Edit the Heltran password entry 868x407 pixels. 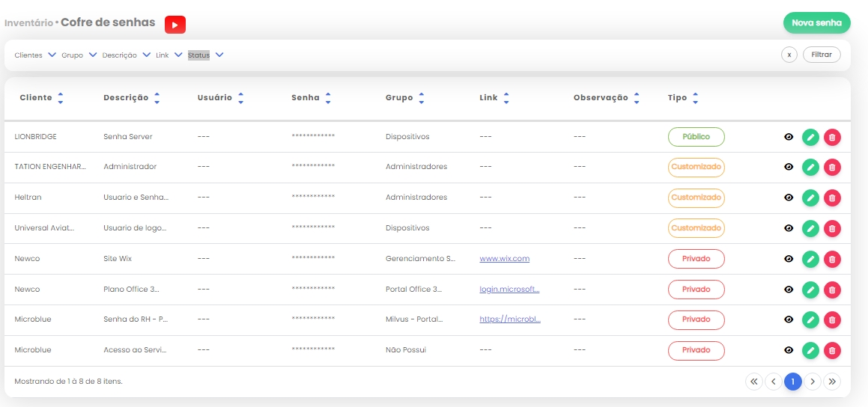pyautogui.click(x=810, y=198)
